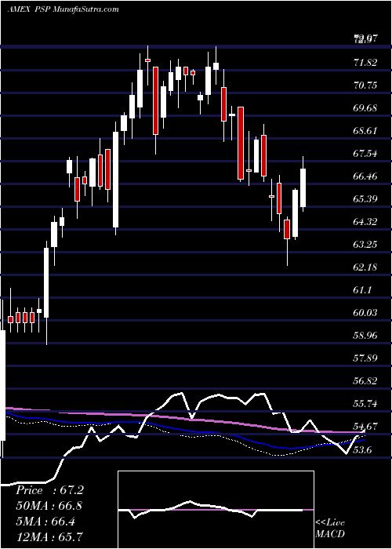Select the 67.54 axis value

(365, 154)
